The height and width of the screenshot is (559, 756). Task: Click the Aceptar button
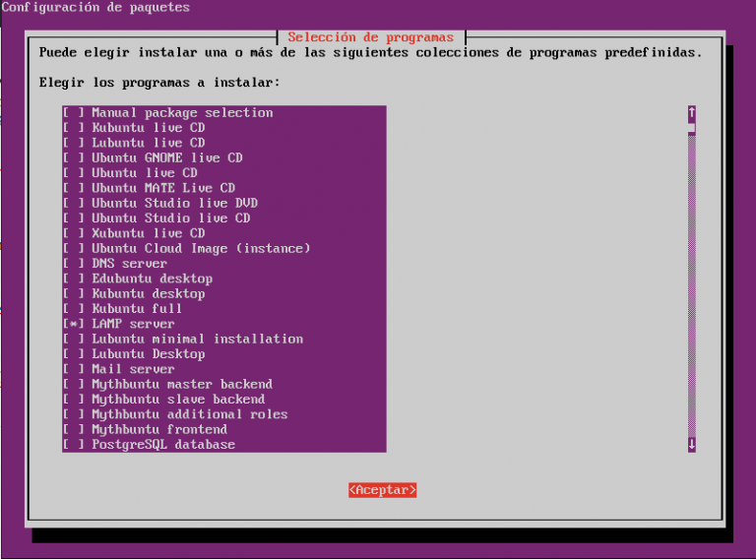click(x=382, y=490)
